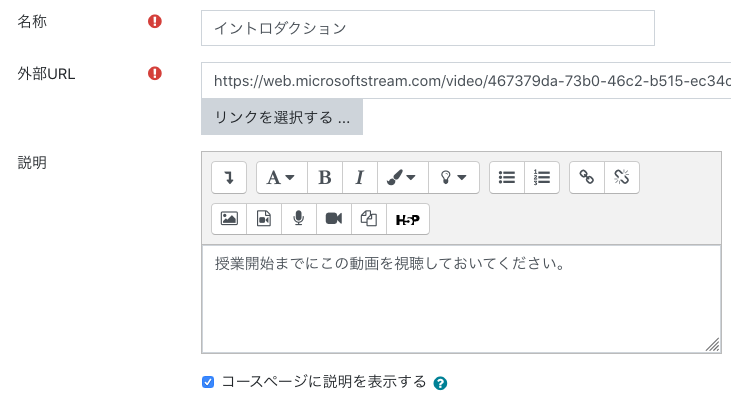Expand the editor toolbar toggle arrow
This screenshot has width=731, height=404.
click(x=229, y=178)
